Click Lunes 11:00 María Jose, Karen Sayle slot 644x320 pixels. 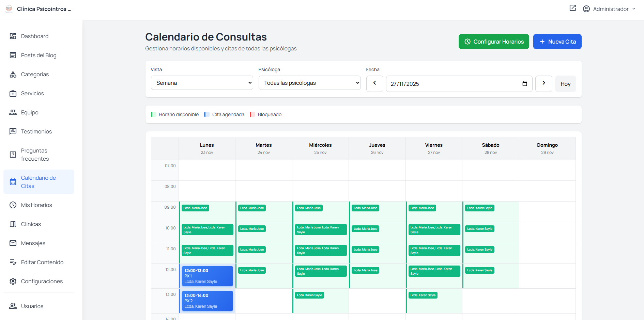pos(207,251)
